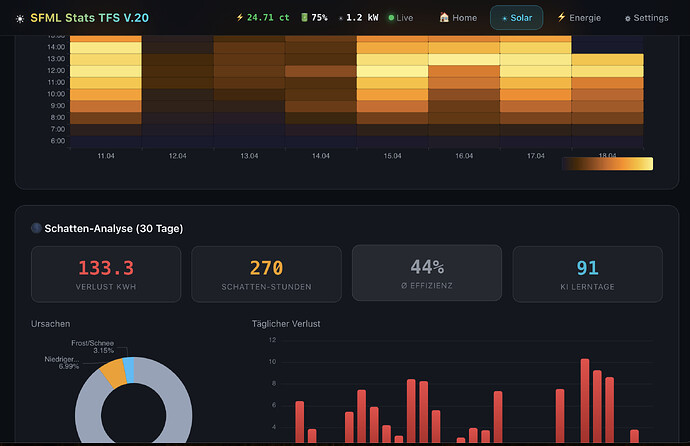This screenshot has width=690, height=446.
Task: Click the green Live status dot
Action: point(391,18)
